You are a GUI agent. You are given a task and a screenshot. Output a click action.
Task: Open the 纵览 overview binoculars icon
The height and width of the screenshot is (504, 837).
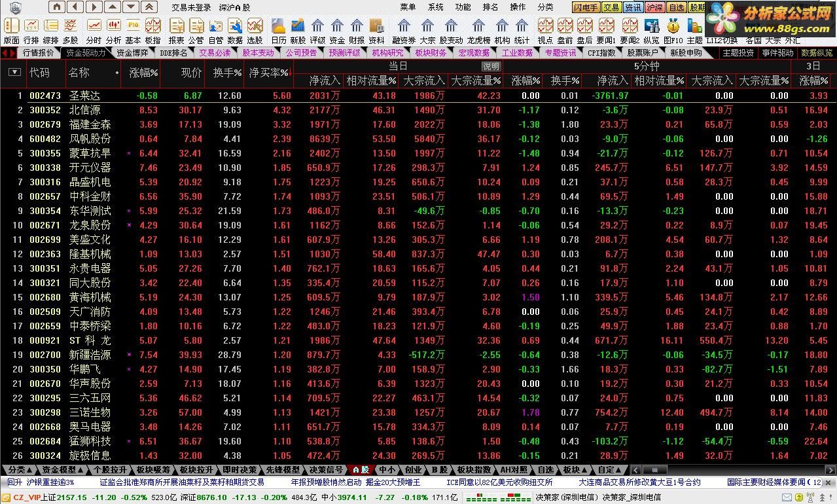[651, 31]
